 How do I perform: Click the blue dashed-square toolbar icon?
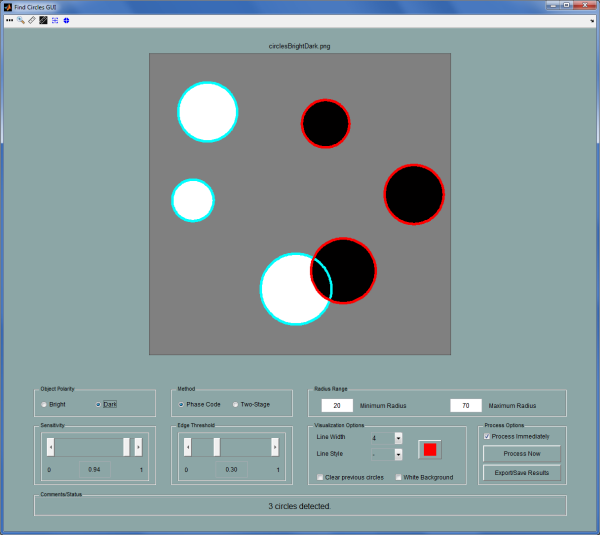pyautogui.click(x=55, y=20)
